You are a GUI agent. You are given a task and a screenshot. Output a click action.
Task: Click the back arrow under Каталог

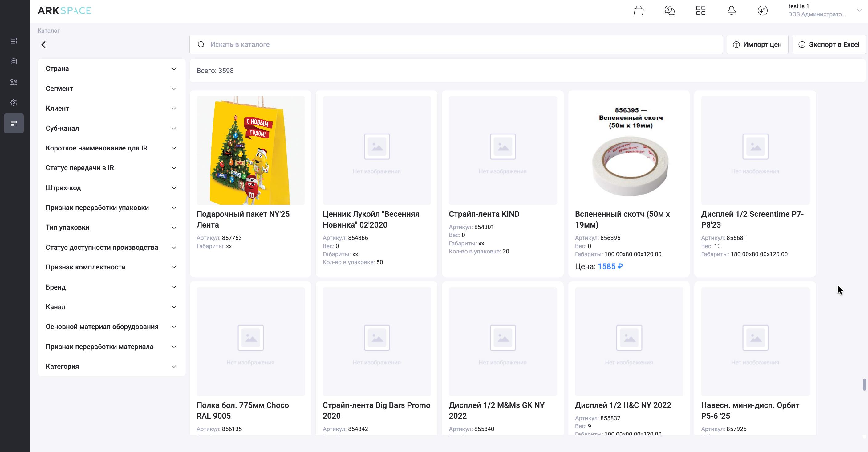pyautogui.click(x=44, y=45)
